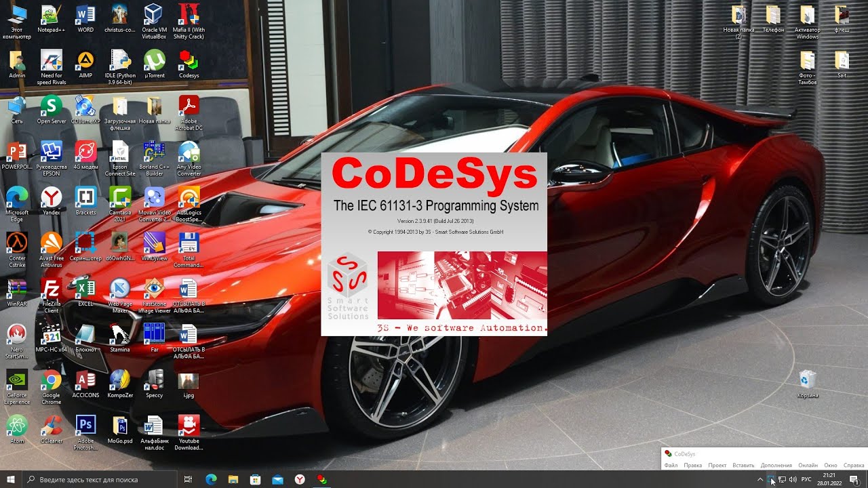Launch µTorrent from the desktop

point(154,65)
